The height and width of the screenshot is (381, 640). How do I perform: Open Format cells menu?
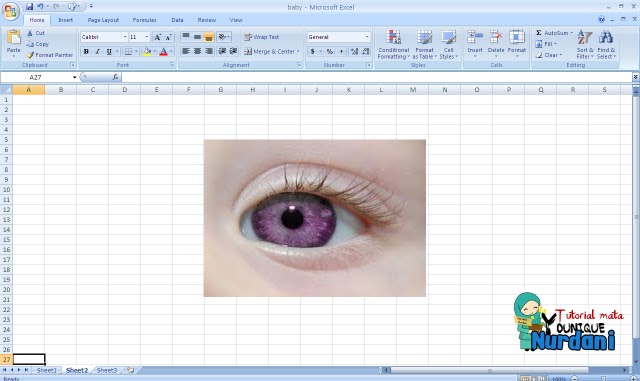(x=517, y=44)
